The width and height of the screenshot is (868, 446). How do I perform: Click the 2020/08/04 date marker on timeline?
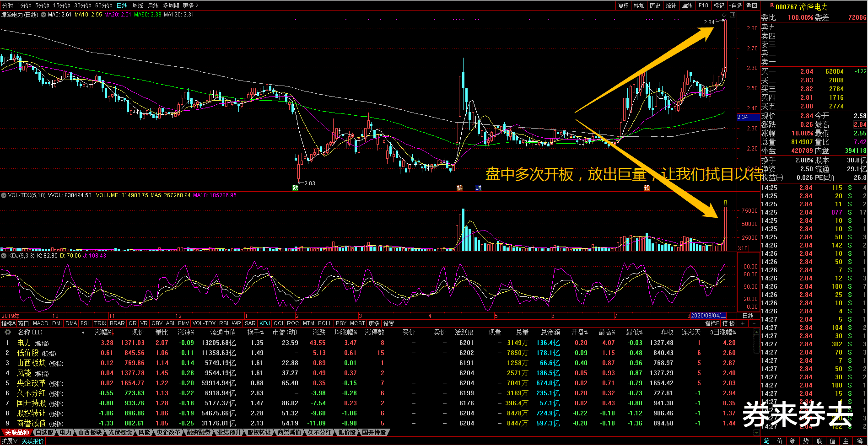[x=708, y=316]
